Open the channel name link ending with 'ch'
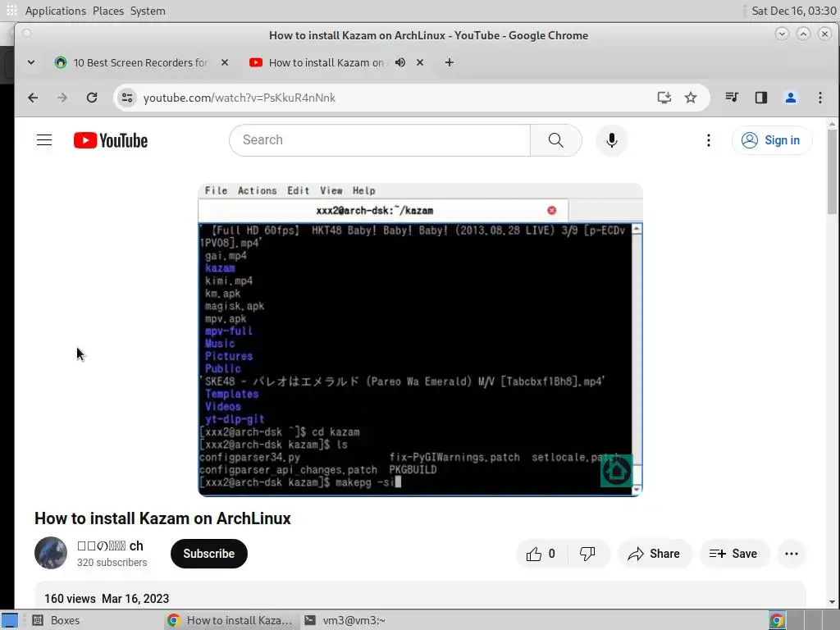 coord(111,546)
